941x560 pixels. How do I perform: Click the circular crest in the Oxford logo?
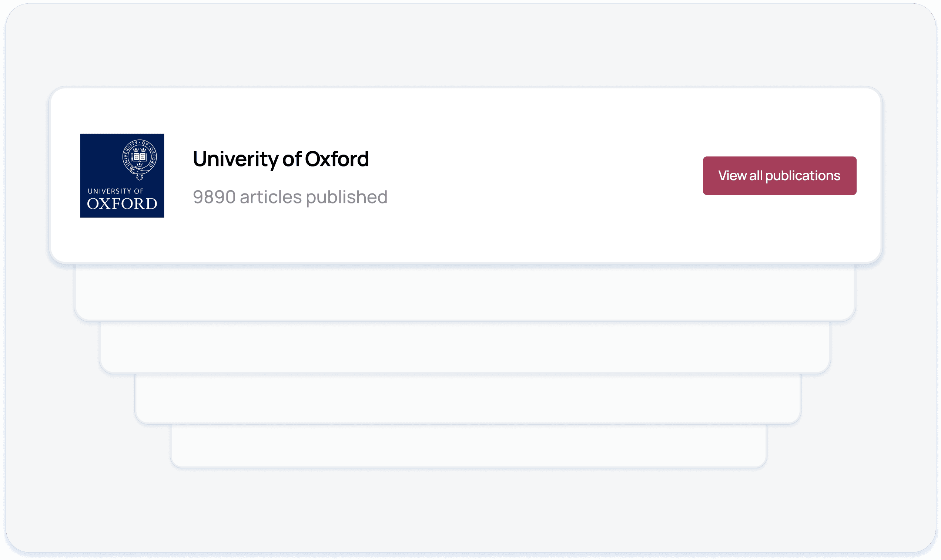click(140, 158)
